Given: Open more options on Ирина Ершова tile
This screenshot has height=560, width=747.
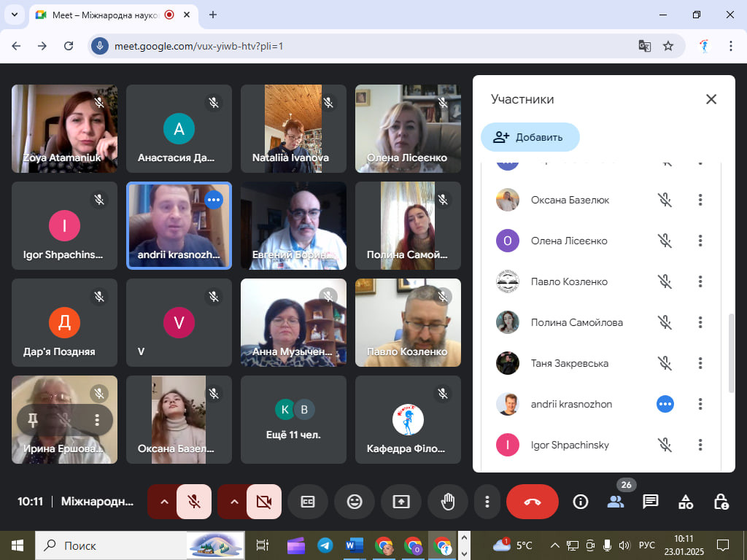Looking at the screenshot, I should [97, 420].
